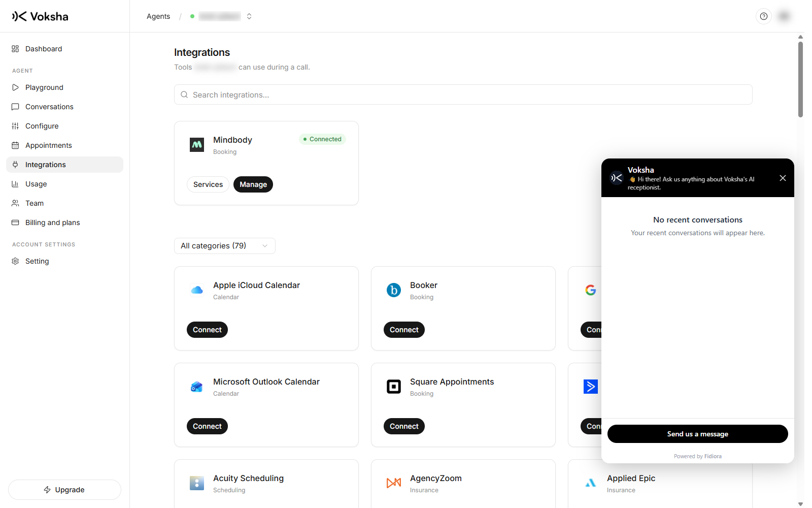Open the help question-mark icon
The width and height of the screenshot is (812, 508).
[x=764, y=16]
